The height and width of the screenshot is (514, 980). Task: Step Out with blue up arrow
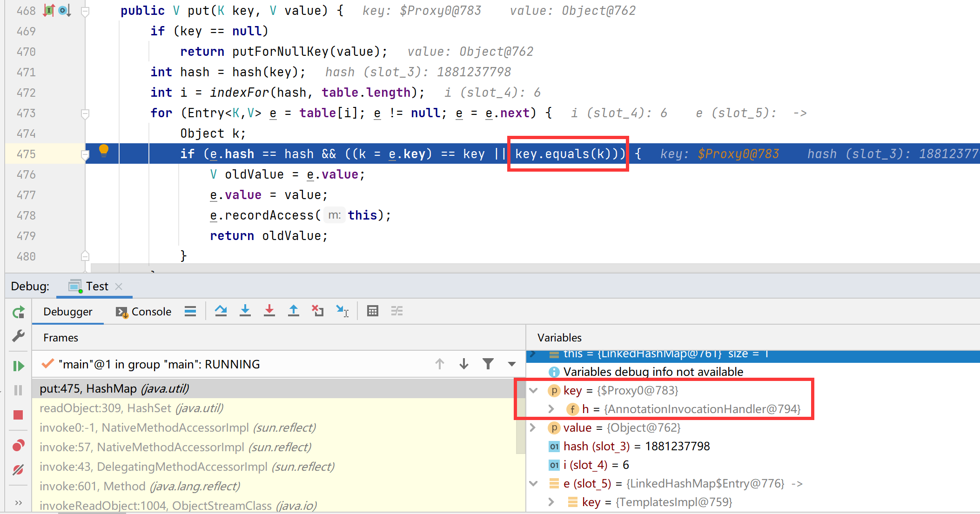(x=294, y=311)
